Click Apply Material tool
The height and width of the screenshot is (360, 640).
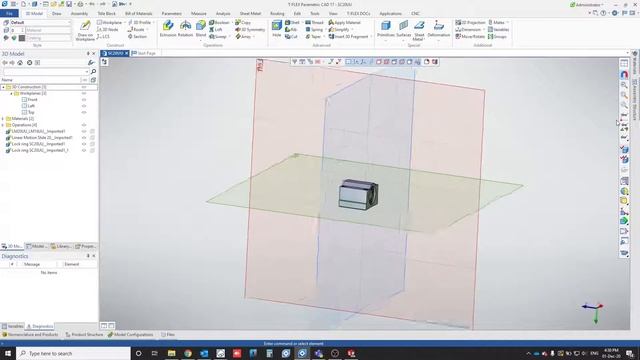pos(344,22)
